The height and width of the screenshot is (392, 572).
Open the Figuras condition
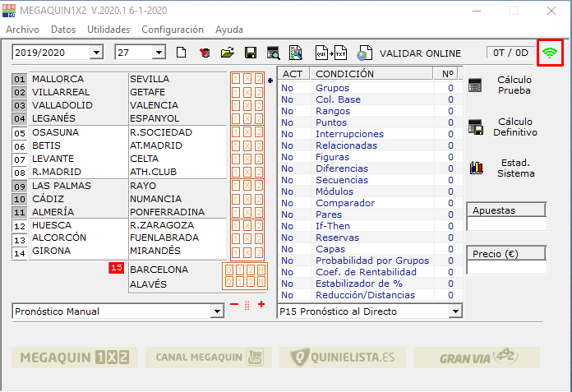332,157
